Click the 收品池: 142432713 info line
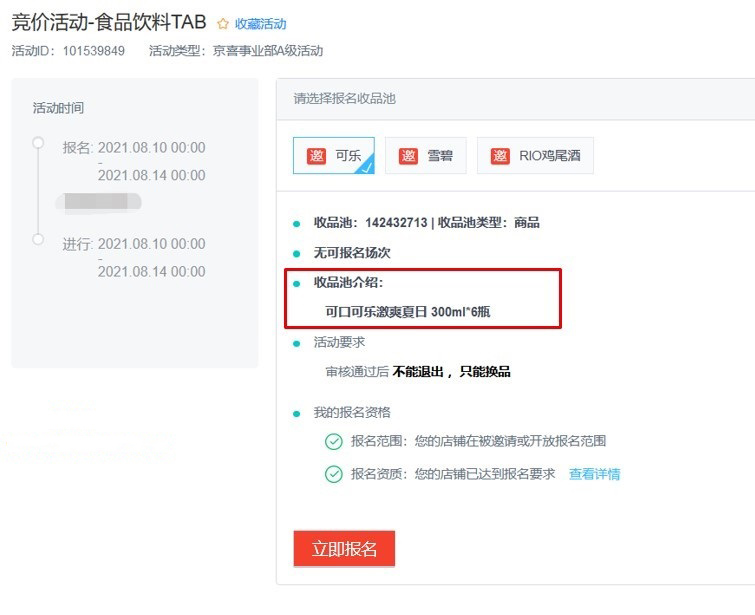This screenshot has height=615, width=755. coord(426,222)
